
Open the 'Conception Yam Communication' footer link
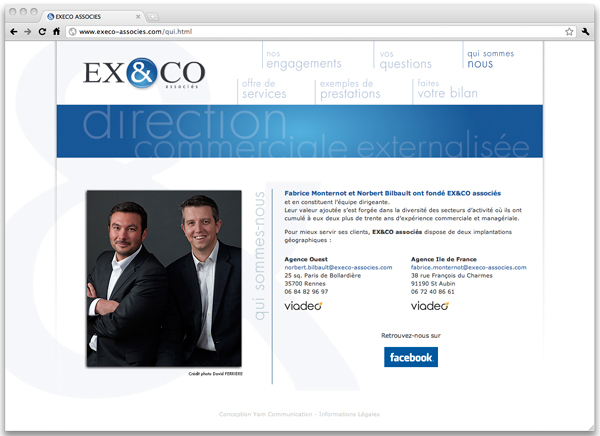(x=266, y=414)
